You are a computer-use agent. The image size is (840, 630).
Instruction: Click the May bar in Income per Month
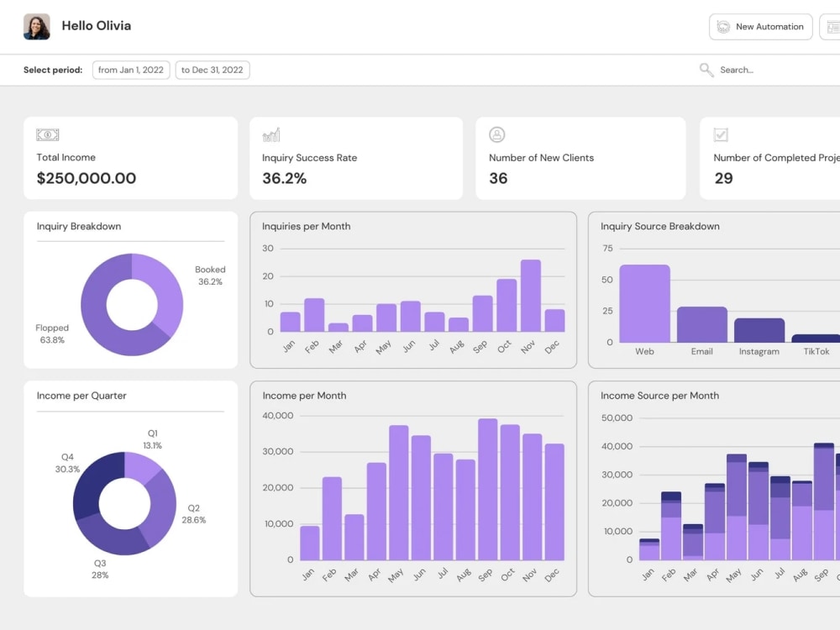(398, 493)
